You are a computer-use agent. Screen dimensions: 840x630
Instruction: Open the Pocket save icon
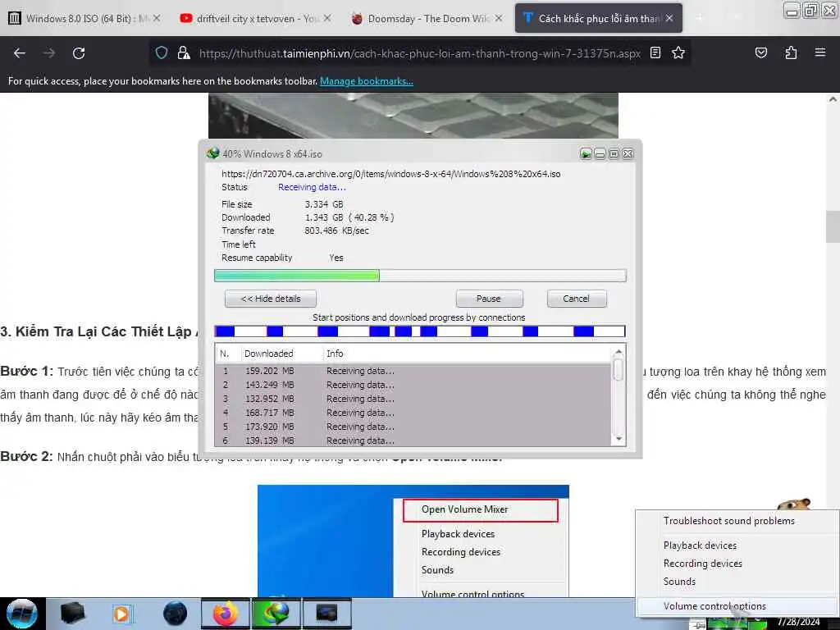760,53
